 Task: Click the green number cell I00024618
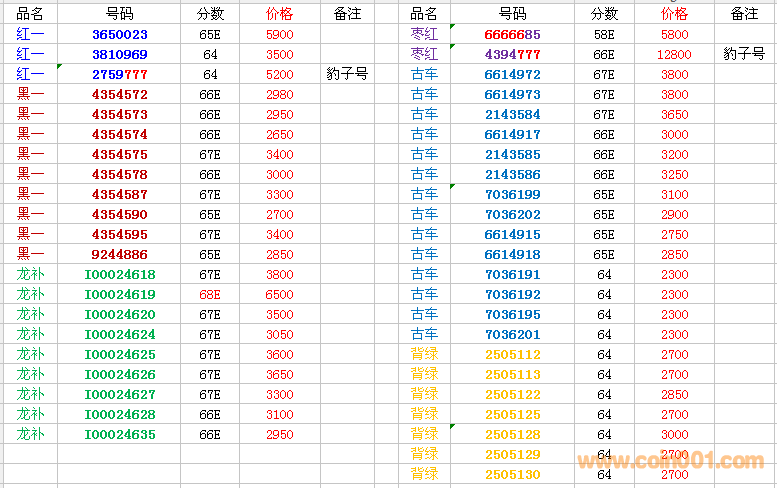(x=119, y=274)
